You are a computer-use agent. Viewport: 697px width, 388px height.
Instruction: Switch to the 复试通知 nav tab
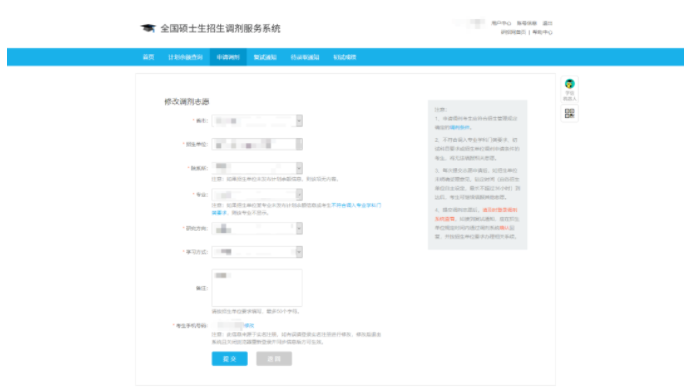click(x=265, y=57)
